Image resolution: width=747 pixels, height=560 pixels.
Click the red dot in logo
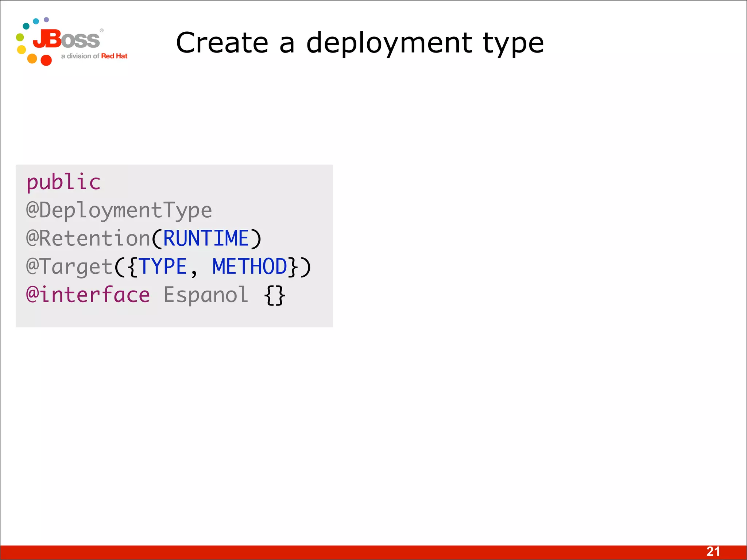[46, 60]
